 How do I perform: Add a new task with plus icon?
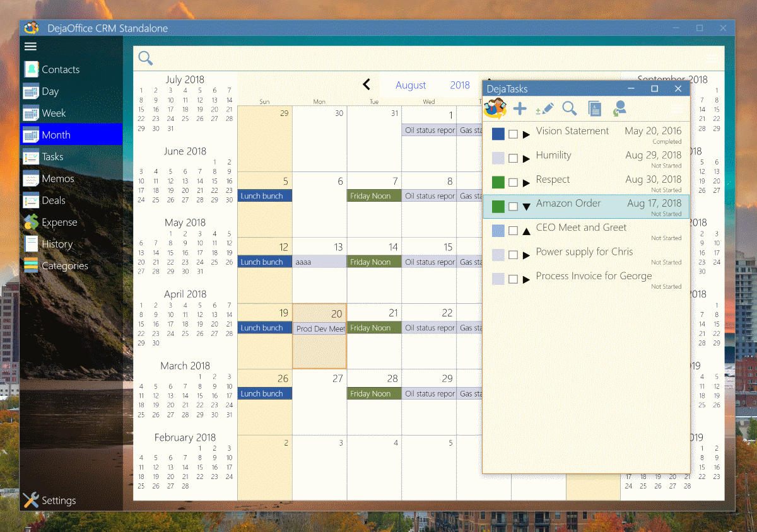520,109
